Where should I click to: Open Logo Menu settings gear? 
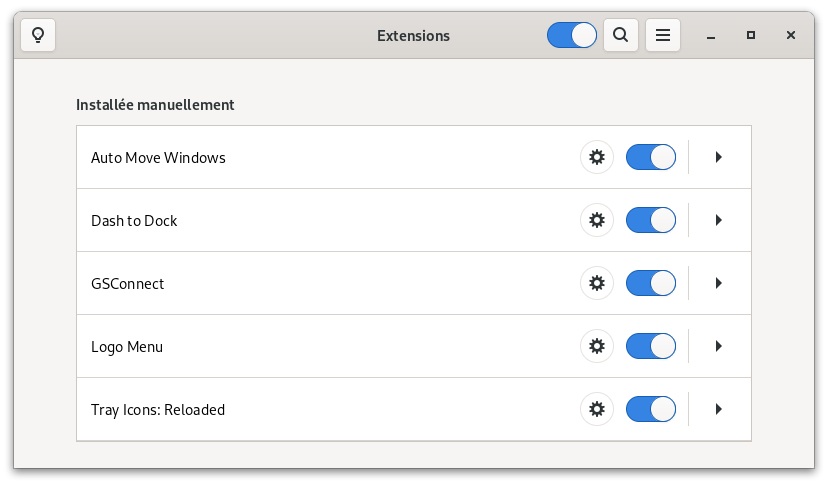pyautogui.click(x=597, y=346)
